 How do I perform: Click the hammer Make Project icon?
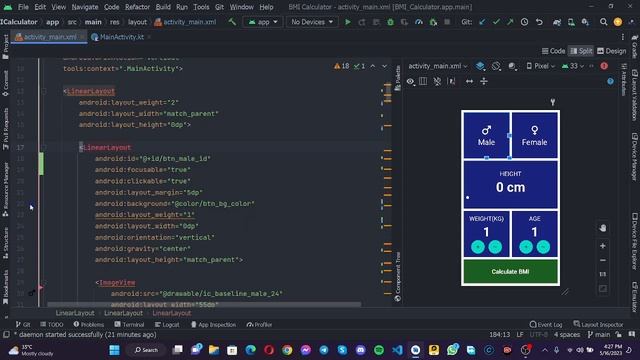(x=232, y=22)
